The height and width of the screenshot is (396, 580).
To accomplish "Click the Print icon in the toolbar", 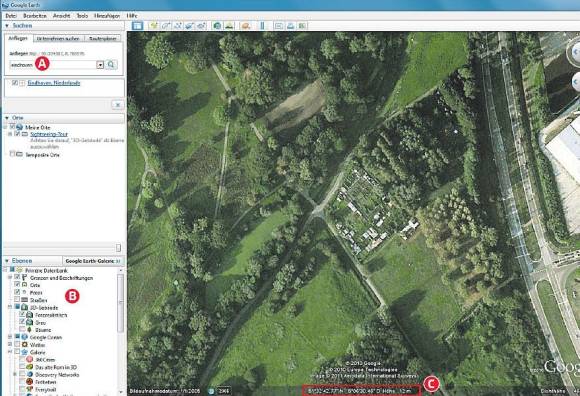I will click(291, 26).
